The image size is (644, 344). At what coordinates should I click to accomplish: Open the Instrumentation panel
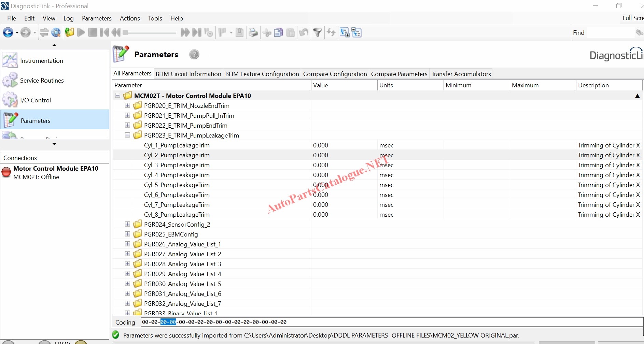41,61
